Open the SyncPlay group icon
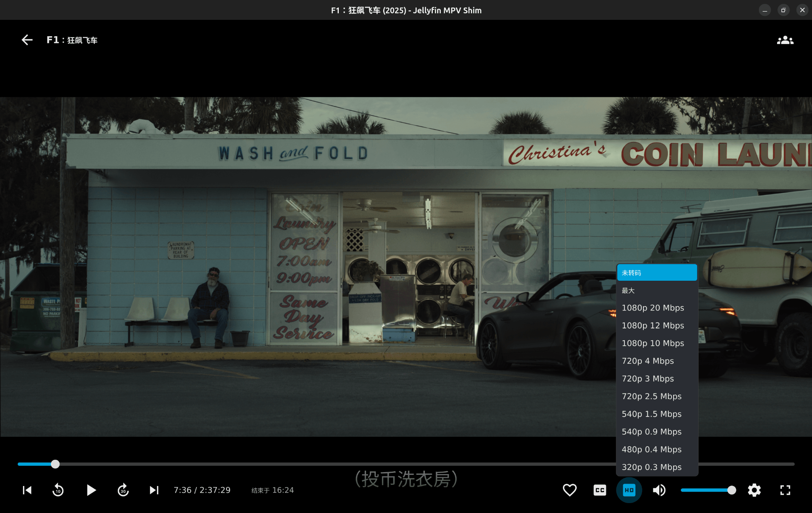Image resolution: width=812 pixels, height=513 pixels. coord(785,40)
